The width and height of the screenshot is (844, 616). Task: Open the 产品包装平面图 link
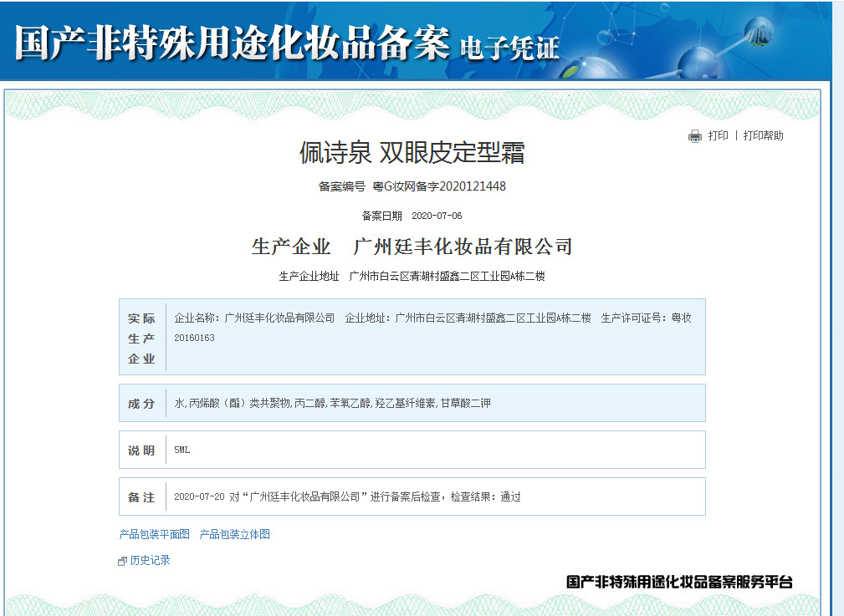coord(155,534)
